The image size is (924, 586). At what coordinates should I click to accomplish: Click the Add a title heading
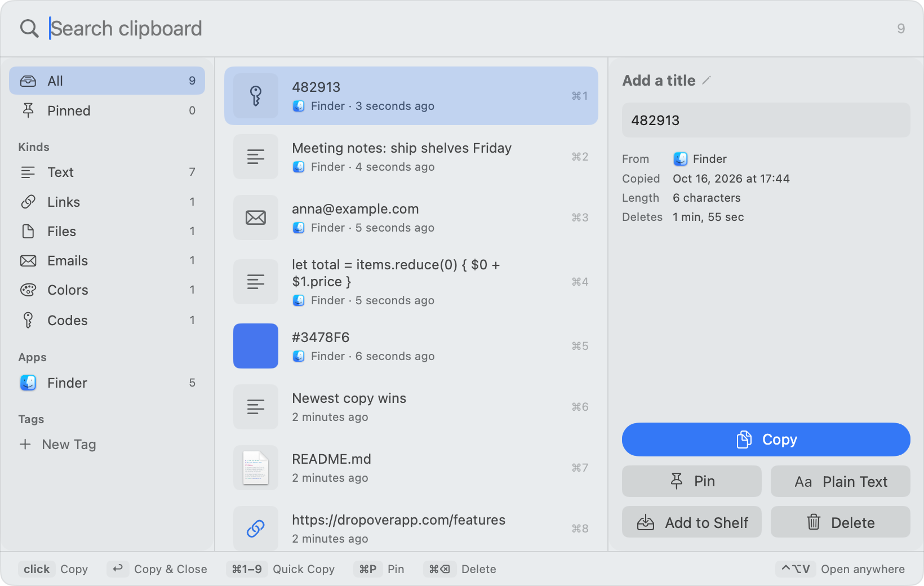tap(659, 81)
